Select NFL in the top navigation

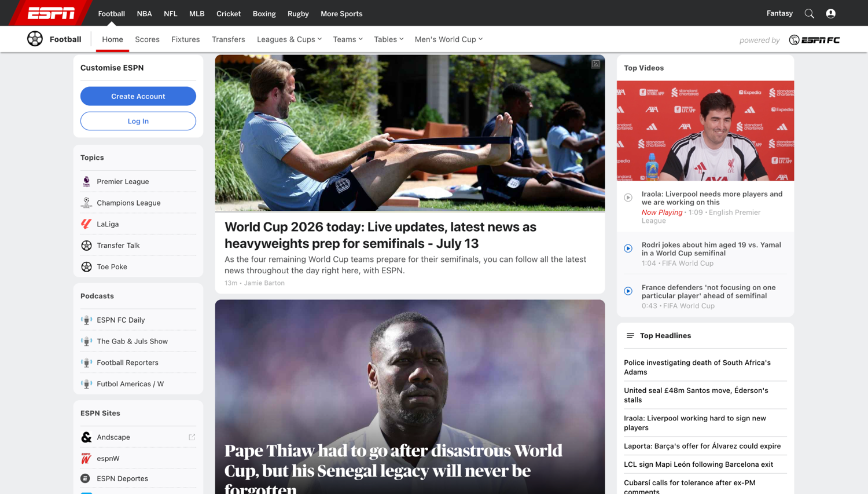coord(170,13)
